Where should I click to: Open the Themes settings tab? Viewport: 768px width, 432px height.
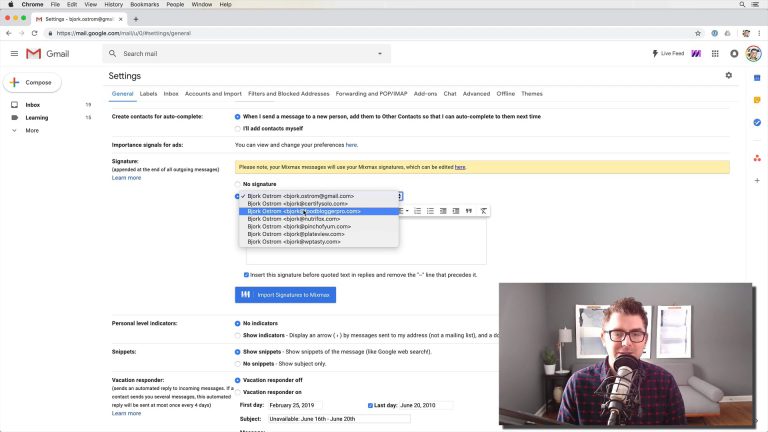[x=531, y=94]
